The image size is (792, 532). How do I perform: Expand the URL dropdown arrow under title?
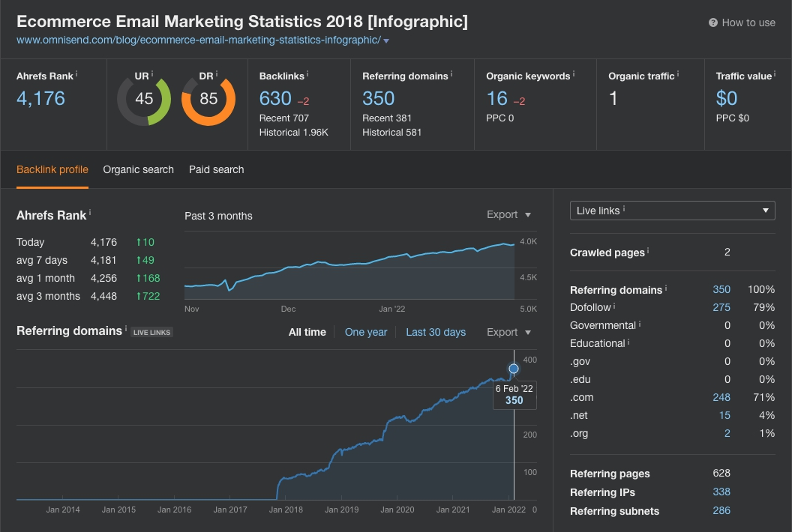point(386,40)
